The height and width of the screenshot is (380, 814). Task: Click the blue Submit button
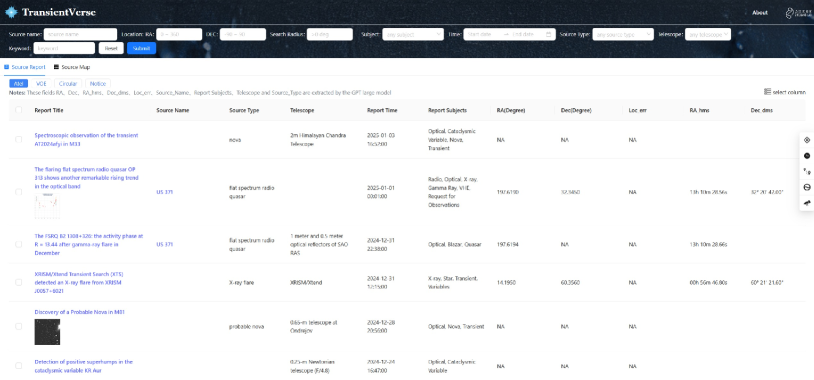[x=141, y=48]
